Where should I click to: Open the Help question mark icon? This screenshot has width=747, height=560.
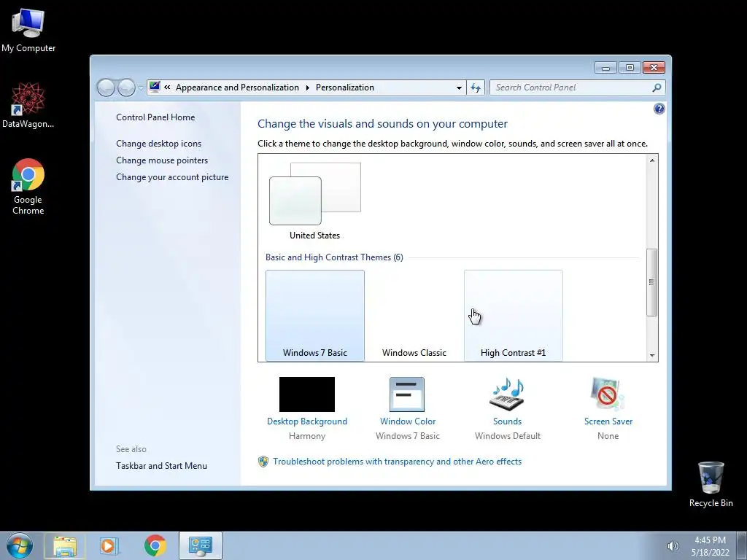(659, 109)
